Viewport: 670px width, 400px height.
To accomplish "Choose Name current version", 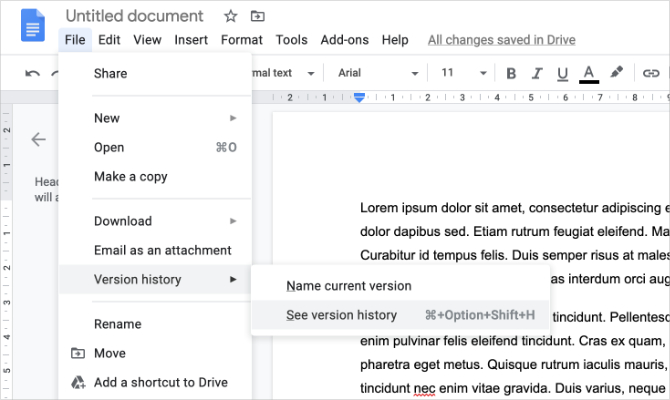I will pyautogui.click(x=348, y=286).
